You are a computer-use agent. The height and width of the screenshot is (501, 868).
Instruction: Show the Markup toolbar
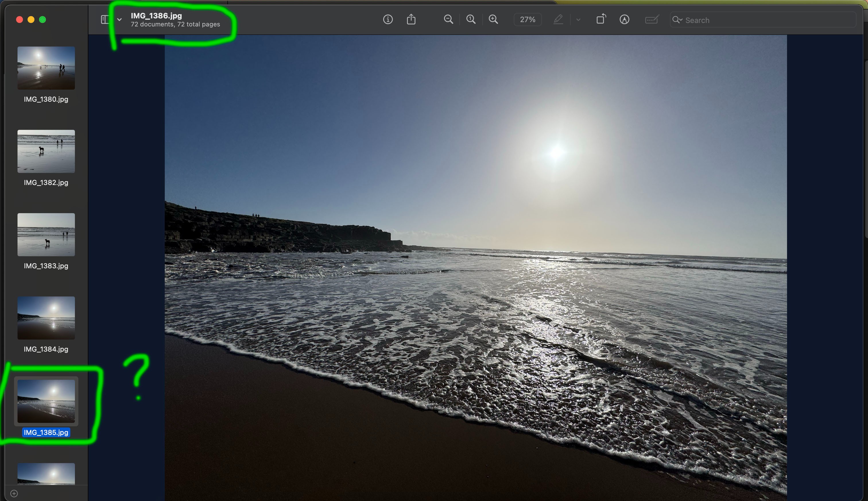(x=624, y=19)
